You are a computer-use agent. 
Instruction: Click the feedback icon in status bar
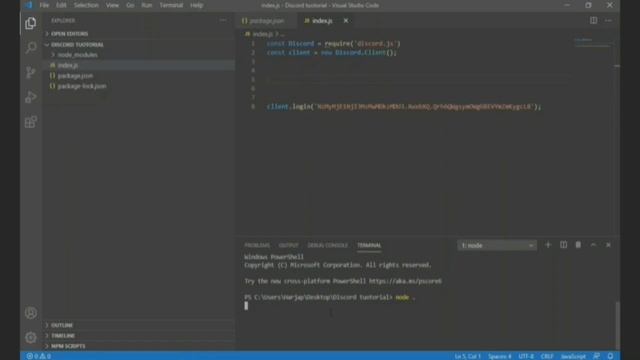(x=596, y=356)
